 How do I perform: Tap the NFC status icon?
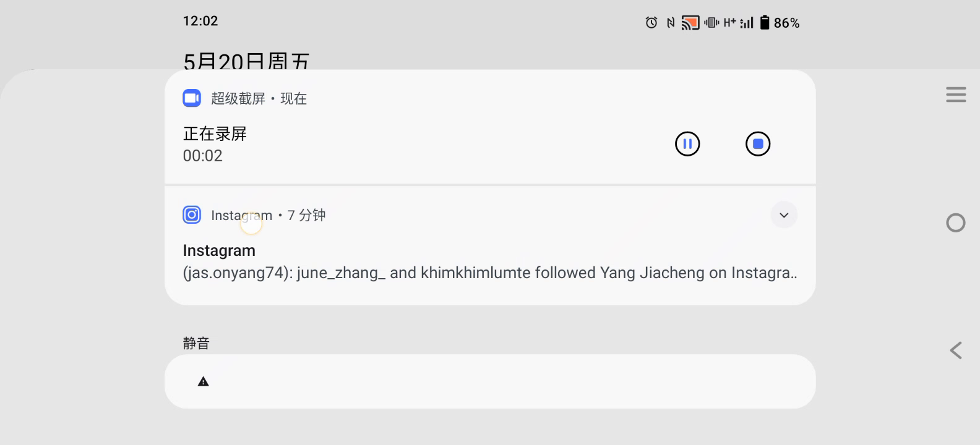[x=671, y=23]
